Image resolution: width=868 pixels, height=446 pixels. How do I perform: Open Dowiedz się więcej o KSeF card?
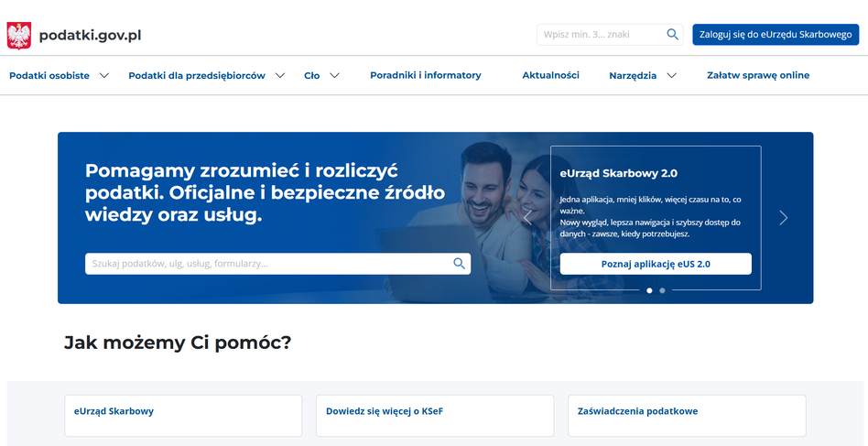pyautogui.click(x=435, y=416)
